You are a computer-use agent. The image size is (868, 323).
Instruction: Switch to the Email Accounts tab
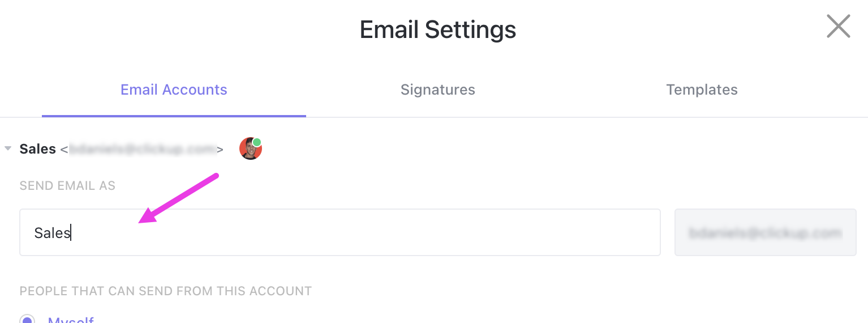click(174, 90)
